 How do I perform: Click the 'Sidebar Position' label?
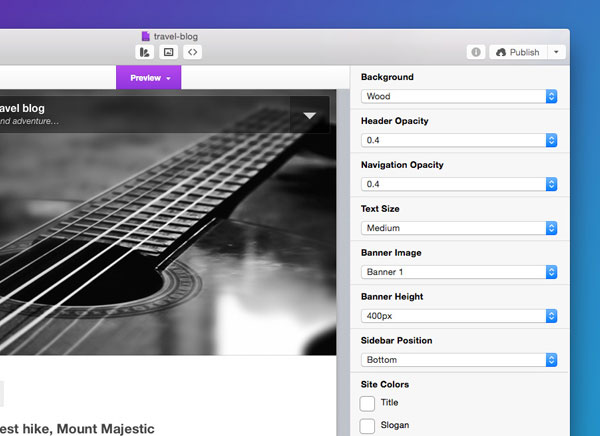pyautogui.click(x=396, y=341)
